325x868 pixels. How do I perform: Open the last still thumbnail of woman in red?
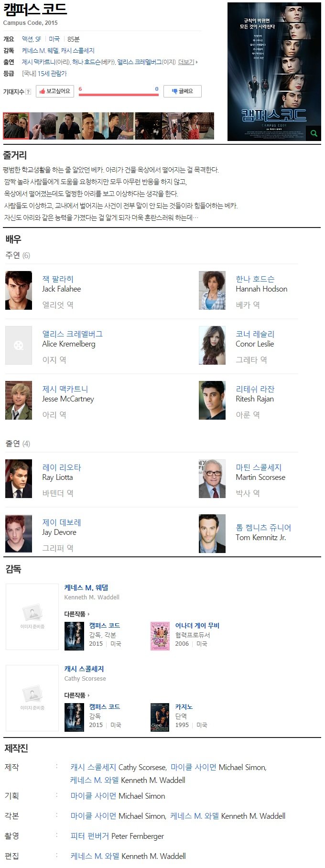coord(201,126)
